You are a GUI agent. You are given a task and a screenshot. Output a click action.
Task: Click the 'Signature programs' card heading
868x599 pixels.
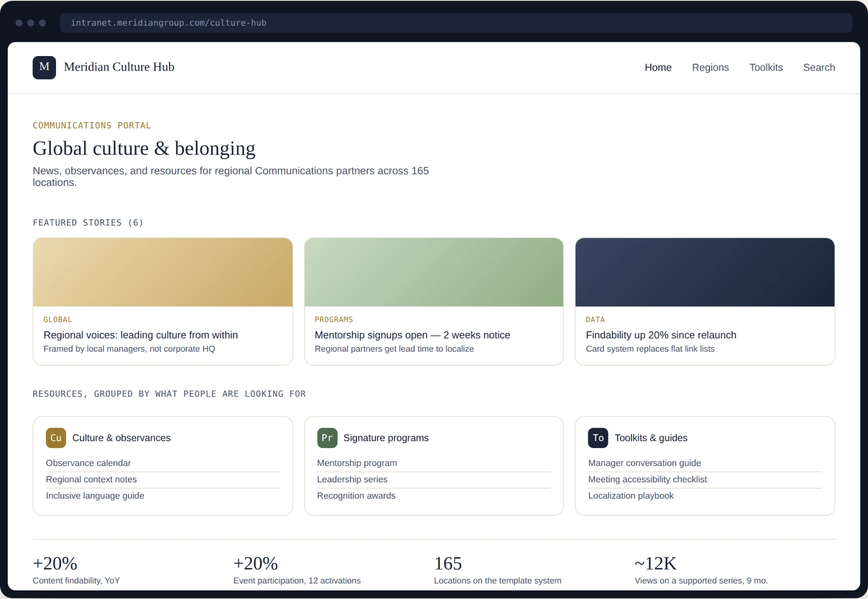[386, 438]
